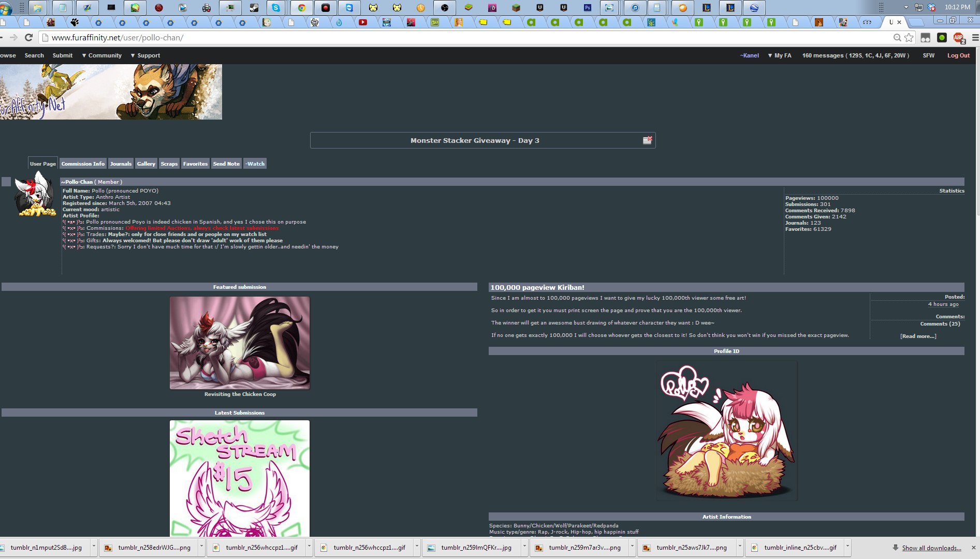Viewport: 980px width, 559px height.
Task: Open iTunes from the taskbar
Action: (x=635, y=8)
